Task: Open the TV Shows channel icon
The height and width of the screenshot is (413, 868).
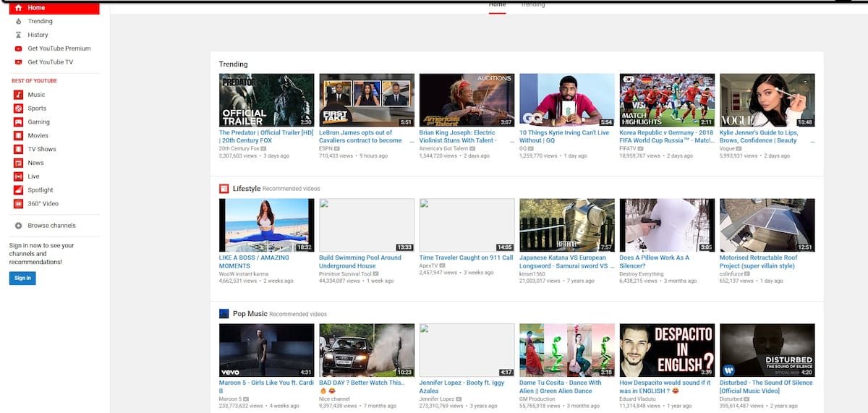Action: (18, 149)
